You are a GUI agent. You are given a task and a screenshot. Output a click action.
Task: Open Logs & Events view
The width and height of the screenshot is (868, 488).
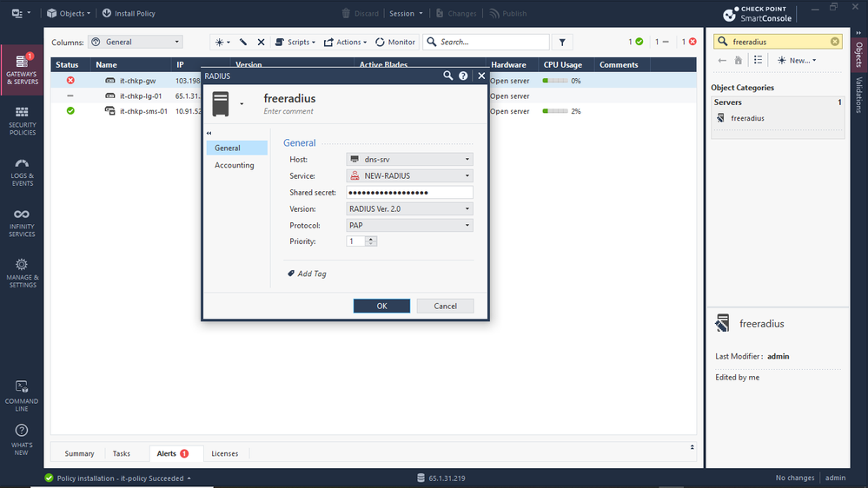pyautogui.click(x=22, y=172)
